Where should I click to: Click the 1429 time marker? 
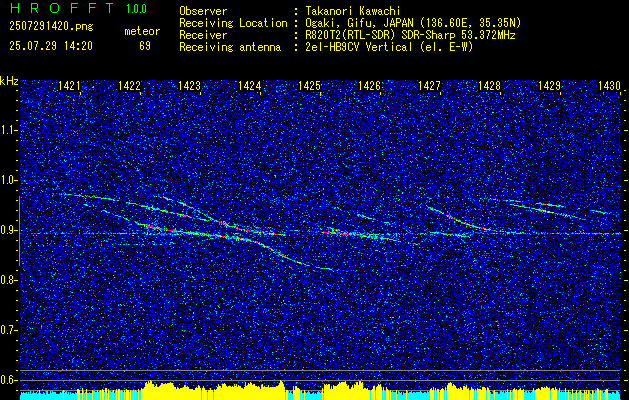(x=549, y=86)
